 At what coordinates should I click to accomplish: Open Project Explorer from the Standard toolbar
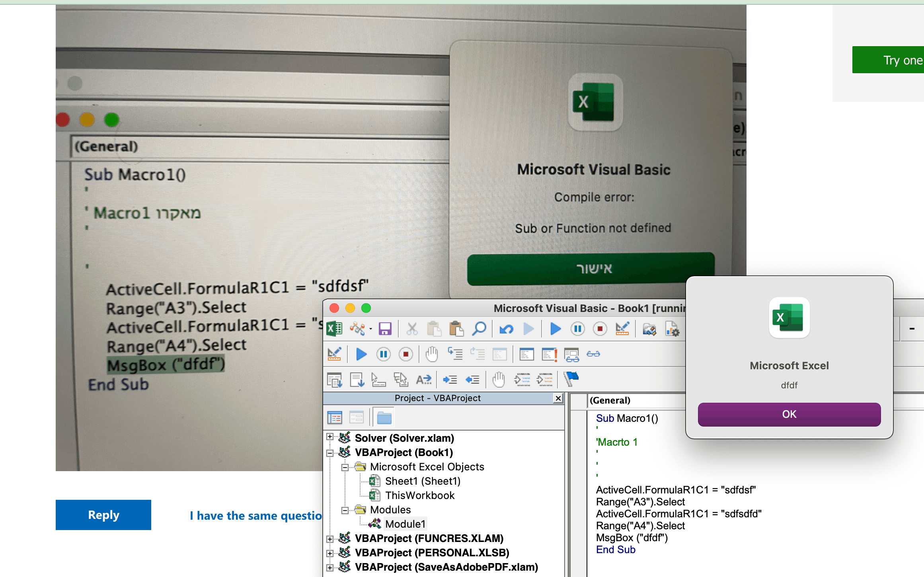pyautogui.click(x=649, y=329)
